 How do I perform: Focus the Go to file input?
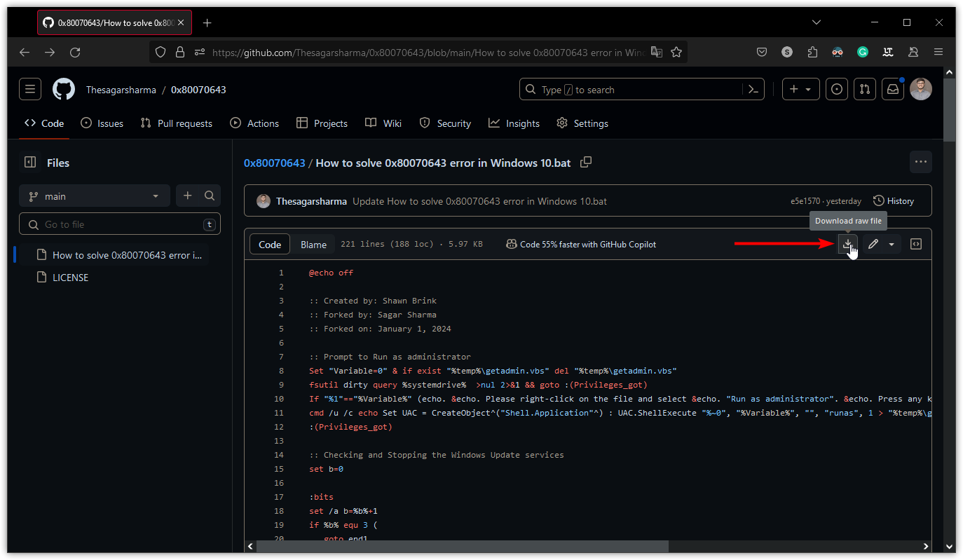point(120,224)
